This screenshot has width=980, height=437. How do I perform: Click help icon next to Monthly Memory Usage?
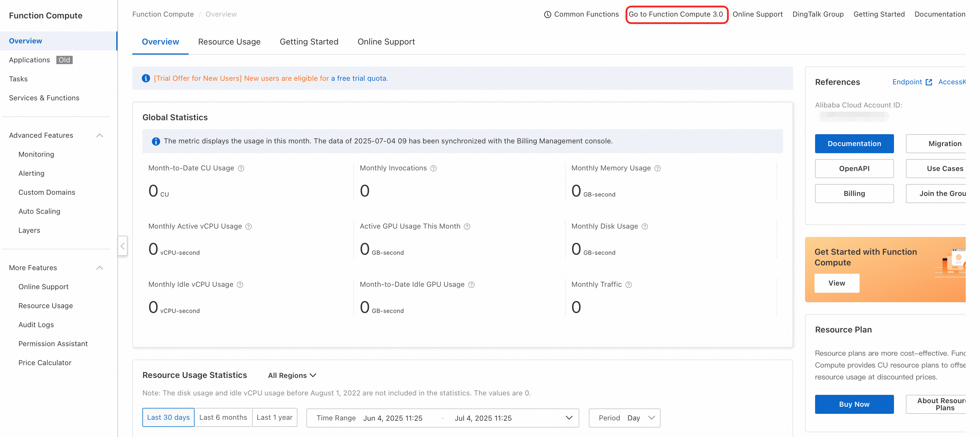657,168
